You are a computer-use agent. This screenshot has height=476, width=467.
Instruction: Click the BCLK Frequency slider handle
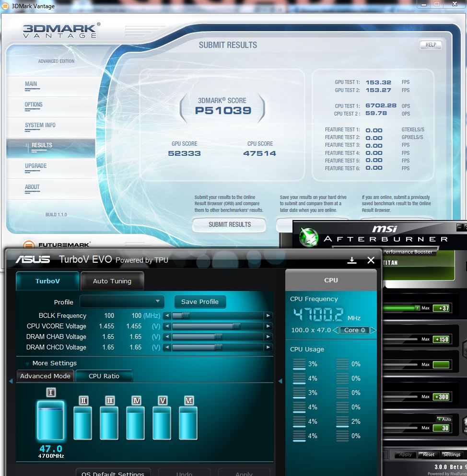pos(186,316)
